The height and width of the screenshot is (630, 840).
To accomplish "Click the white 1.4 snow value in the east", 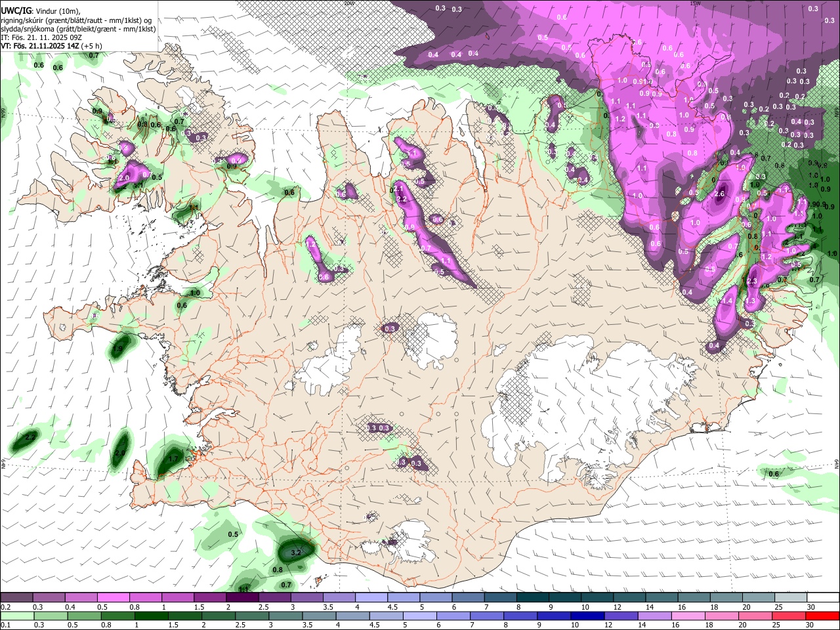I will (x=727, y=301).
